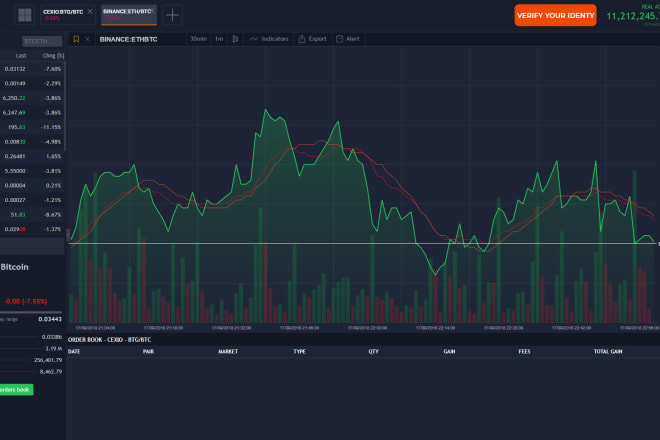Sort order book by GAIN column
The width and height of the screenshot is (660, 440).
pyautogui.click(x=450, y=352)
